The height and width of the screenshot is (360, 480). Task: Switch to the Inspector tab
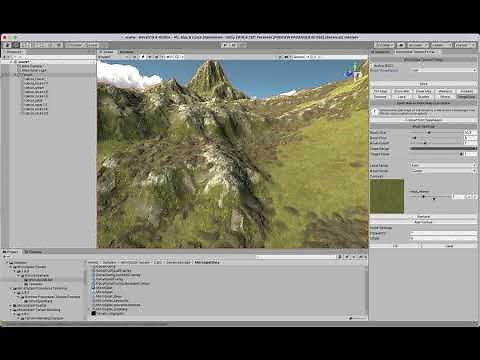tap(382, 52)
